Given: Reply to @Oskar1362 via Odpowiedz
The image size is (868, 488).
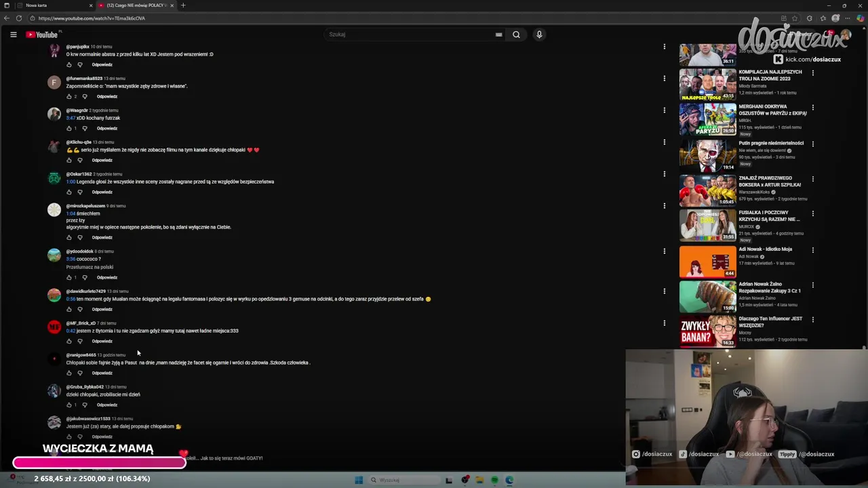Looking at the screenshot, I should click(x=102, y=192).
